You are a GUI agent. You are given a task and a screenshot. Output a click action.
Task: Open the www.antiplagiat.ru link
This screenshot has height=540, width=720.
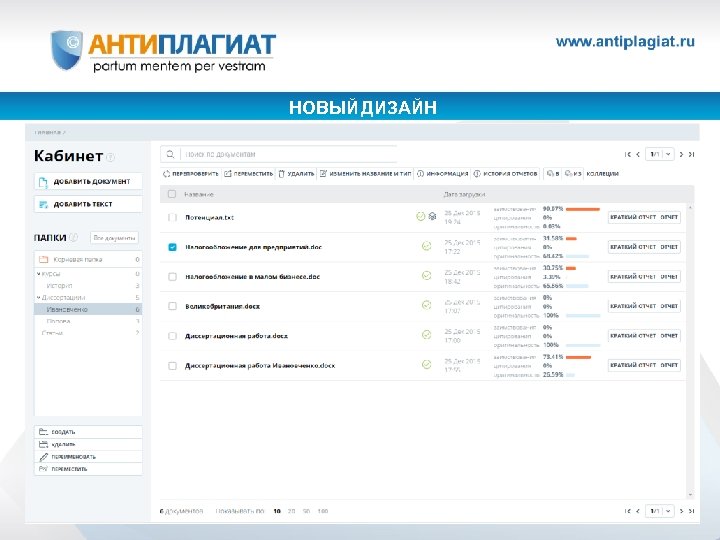625,42
